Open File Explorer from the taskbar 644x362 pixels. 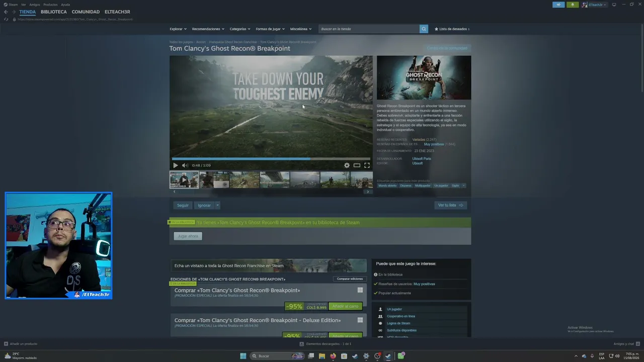pyautogui.click(x=322, y=356)
